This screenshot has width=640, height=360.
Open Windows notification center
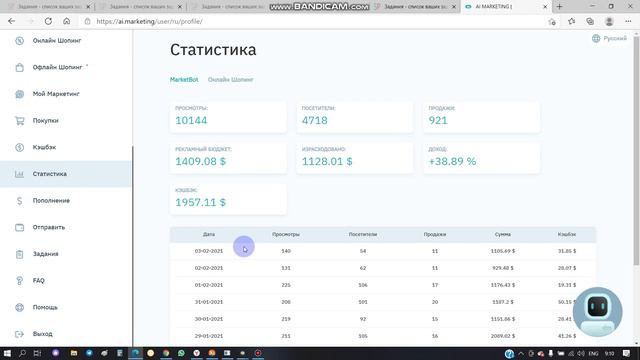(x=627, y=353)
